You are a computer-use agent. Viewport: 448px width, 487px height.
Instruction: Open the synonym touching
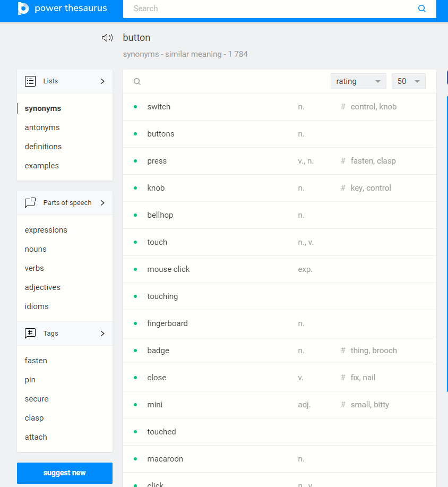tap(162, 296)
